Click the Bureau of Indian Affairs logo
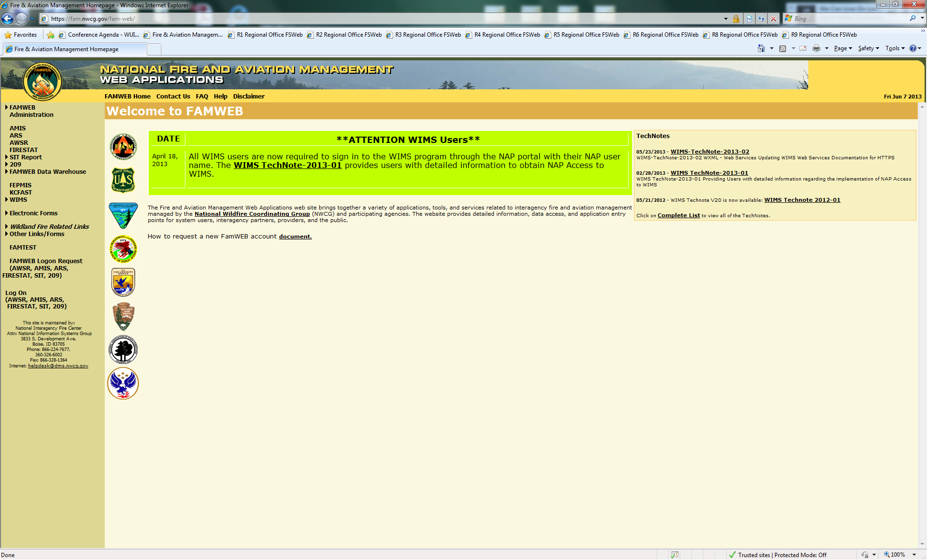Viewport: 927px width, 560px height. (x=123, y=249)
